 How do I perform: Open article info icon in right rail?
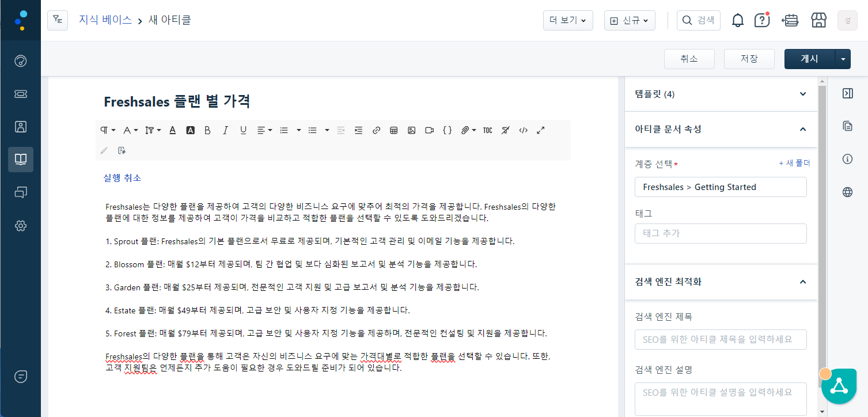click(x=847, y=159)
